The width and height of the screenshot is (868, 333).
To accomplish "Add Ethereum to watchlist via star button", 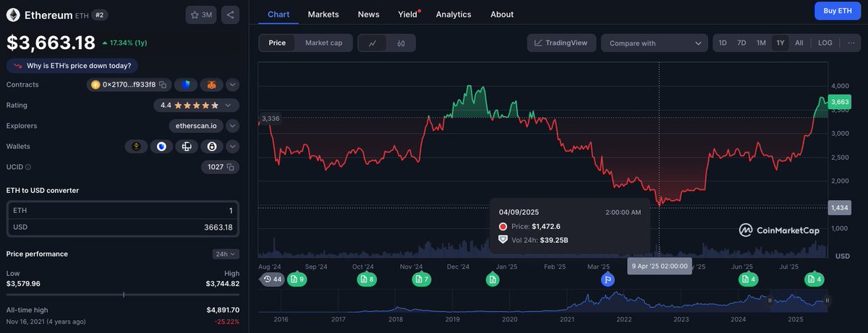I will pyautogui.click(x=201, y=14).
